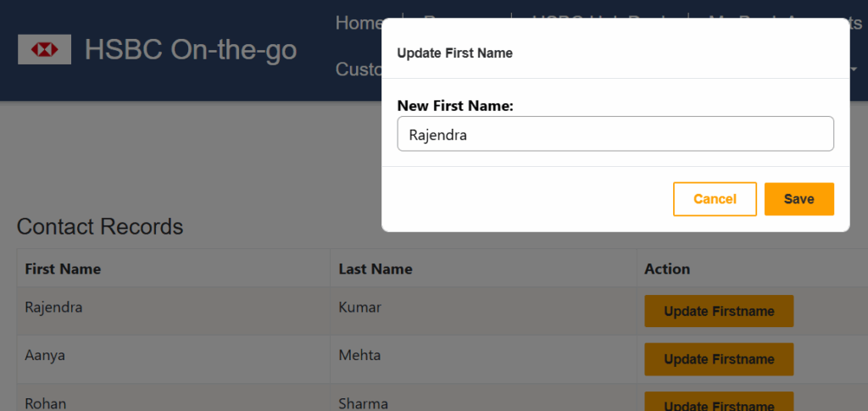Open the Home navigation link
The width and height of the screenshot is (868, 411).
(x=359, y=23)
